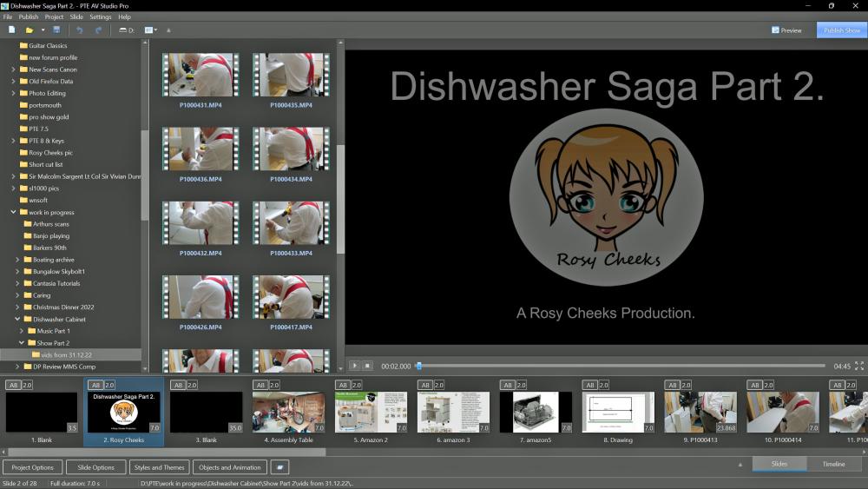Open the Publish menu
Image resolution: width=868 pixels, height=489 pixels.
point(29,17)
